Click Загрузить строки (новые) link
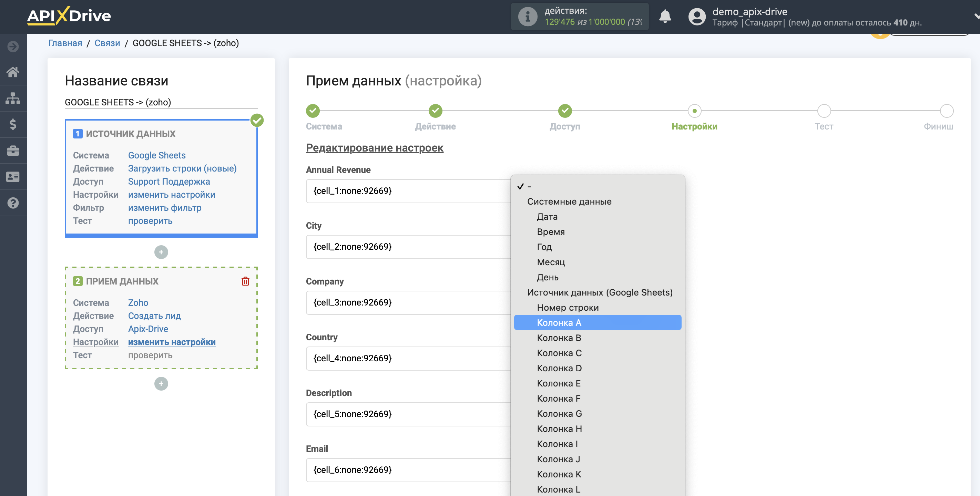980x496 pixels. click(182, 168)
